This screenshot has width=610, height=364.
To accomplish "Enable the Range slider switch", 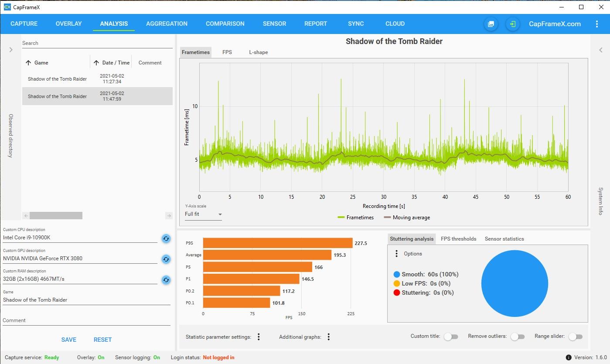I will tap(576, 337).
